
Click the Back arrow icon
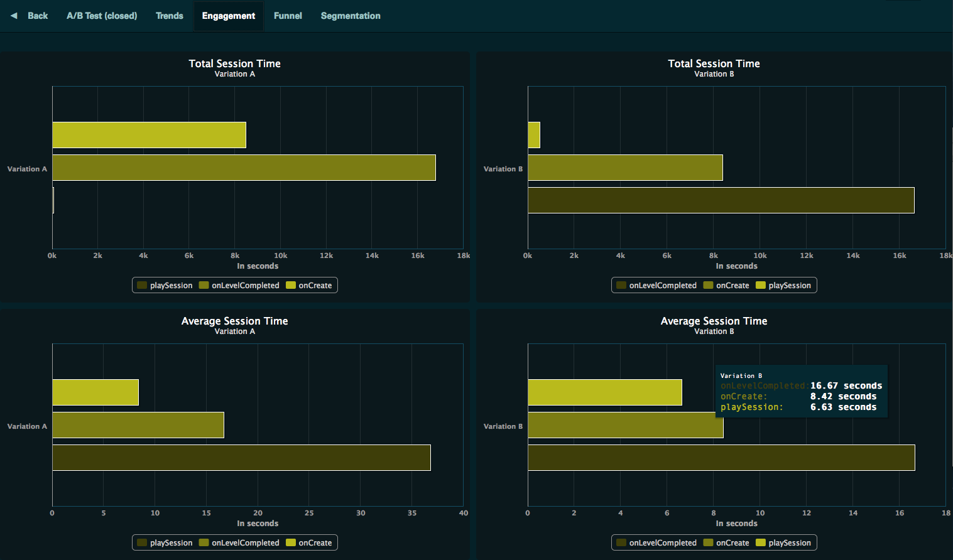14,16
